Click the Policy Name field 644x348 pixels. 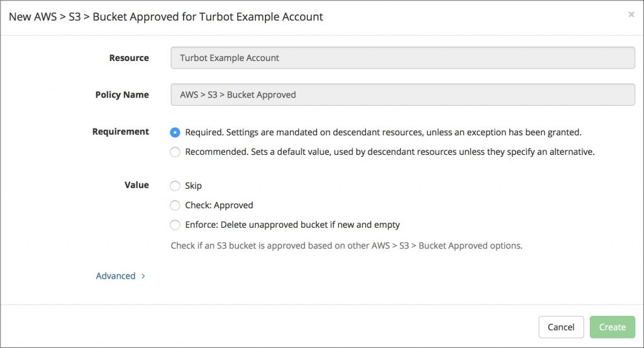(403, 94)
